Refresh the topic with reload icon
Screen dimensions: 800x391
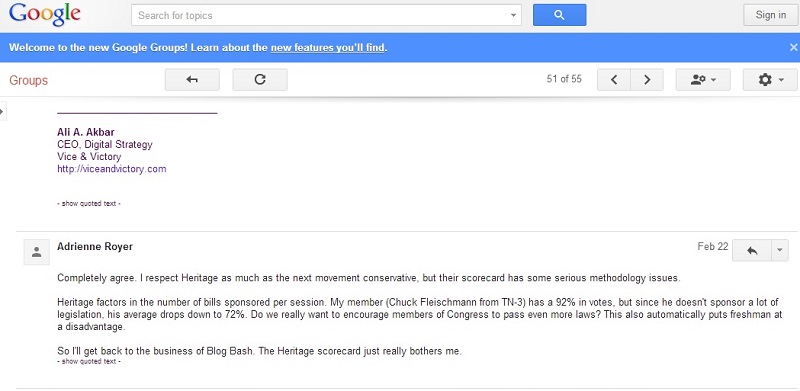260,80
